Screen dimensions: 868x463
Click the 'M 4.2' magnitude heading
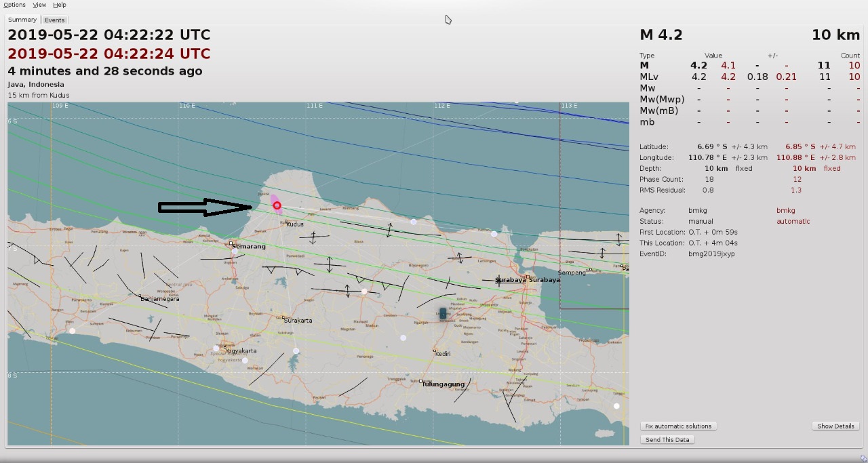pos(661,35)
